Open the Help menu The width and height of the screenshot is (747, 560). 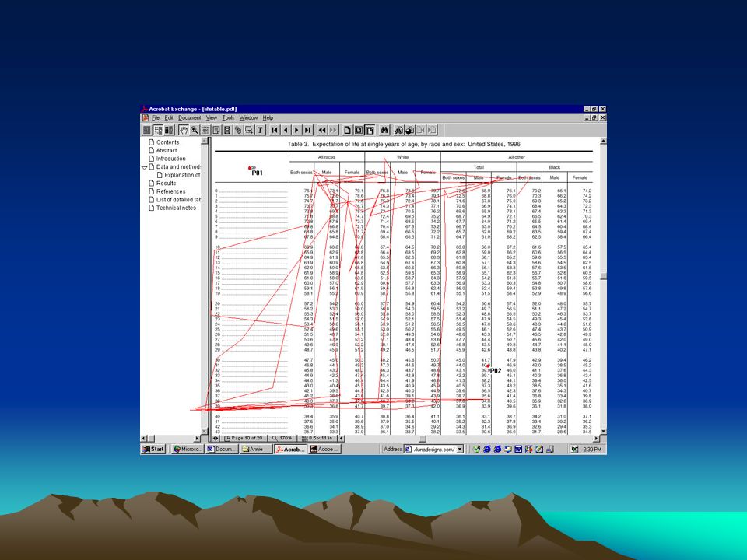(268, 117)
